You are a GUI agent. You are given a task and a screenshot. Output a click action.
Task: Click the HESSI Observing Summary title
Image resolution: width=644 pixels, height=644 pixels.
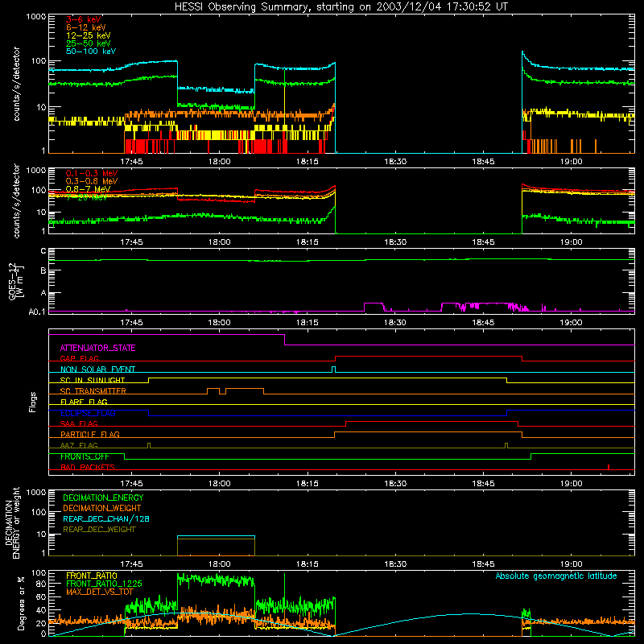[341, 7]
